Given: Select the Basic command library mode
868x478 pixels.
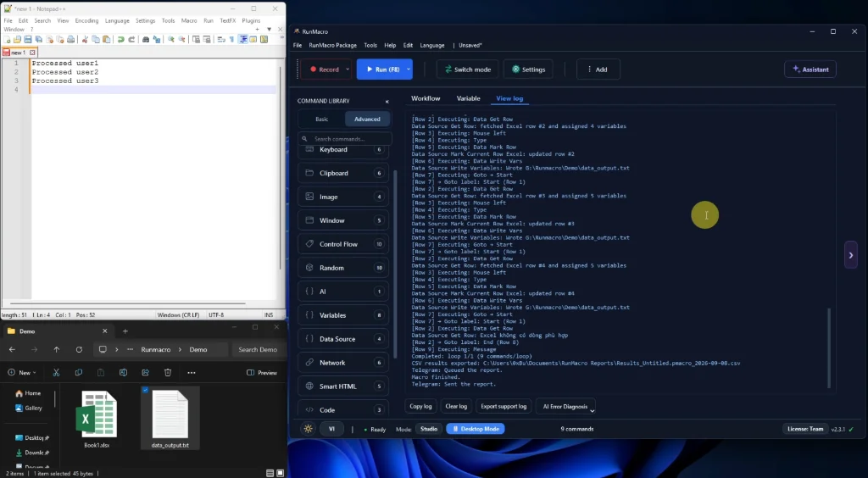Looking at the screenshot, I should [x=321, y=119].
